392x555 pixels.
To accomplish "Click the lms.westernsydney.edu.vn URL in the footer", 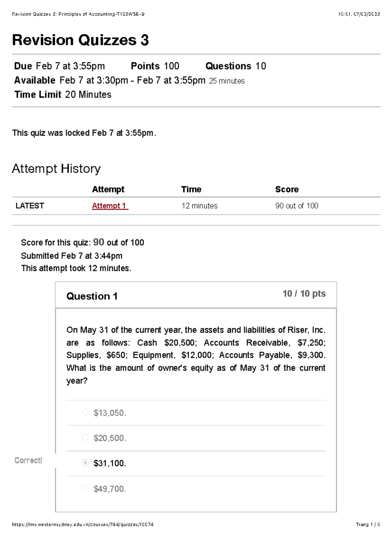I will click(x=83, y=525).
